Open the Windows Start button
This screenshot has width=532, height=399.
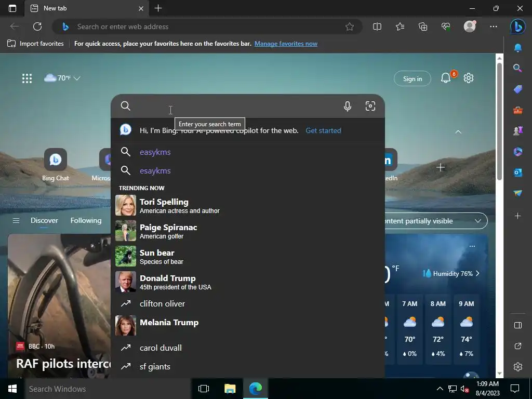click(12, 389)
